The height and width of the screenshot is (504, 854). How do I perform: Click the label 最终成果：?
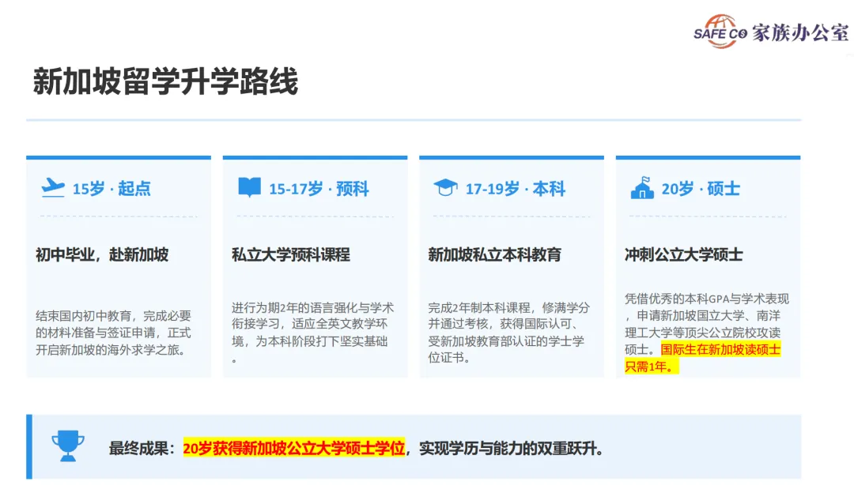[142, 449]
